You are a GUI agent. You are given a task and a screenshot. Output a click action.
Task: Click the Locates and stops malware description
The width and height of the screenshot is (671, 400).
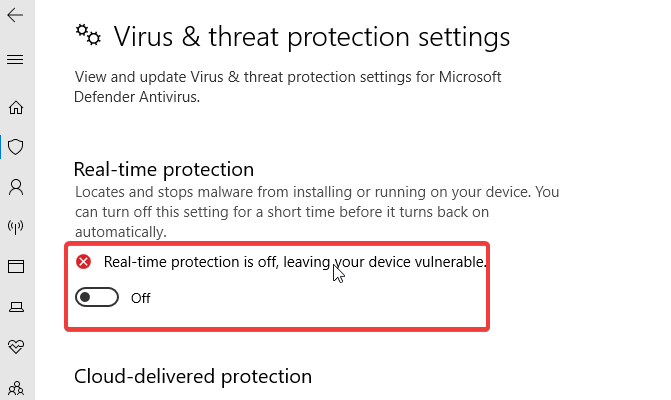pyautogui.click(x=317, y=212)
